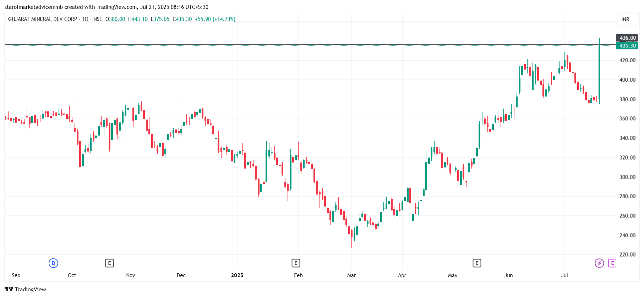Click the Oct label on time axis
Screen dimensions: 644x297
[72, 275]
